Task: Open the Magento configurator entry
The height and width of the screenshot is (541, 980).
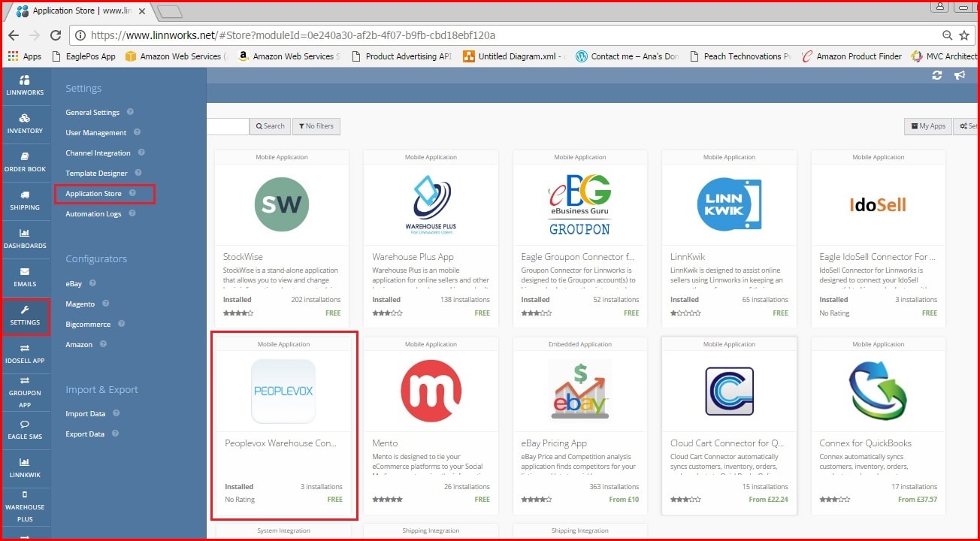Action: [x=80, y=304]
